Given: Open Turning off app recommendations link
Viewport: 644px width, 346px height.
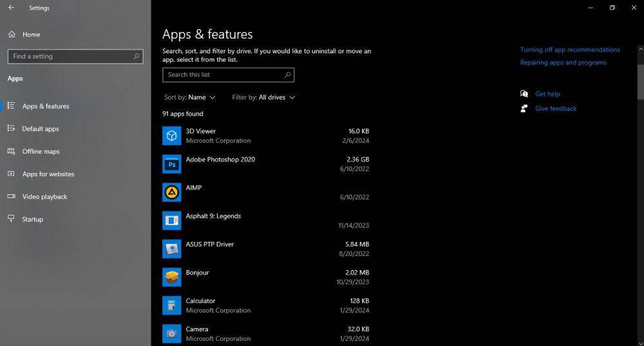Looking at the screenshot, I should click(570, 50).
